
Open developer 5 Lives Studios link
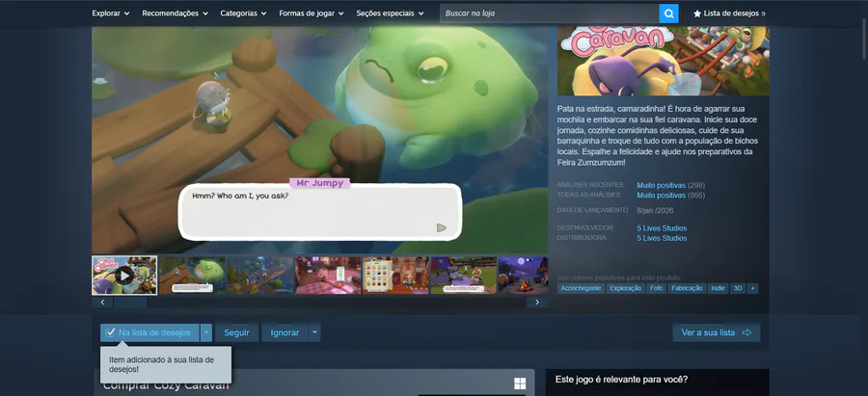click(x=662, y=227)
